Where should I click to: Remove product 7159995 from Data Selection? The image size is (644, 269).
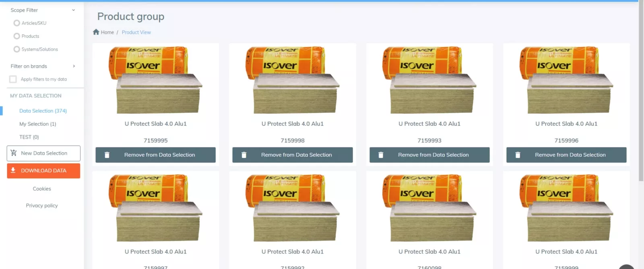click(155, 155)
